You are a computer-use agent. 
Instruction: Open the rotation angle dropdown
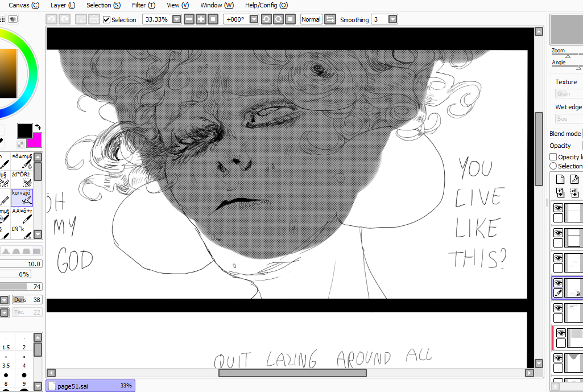coord(254,19)
